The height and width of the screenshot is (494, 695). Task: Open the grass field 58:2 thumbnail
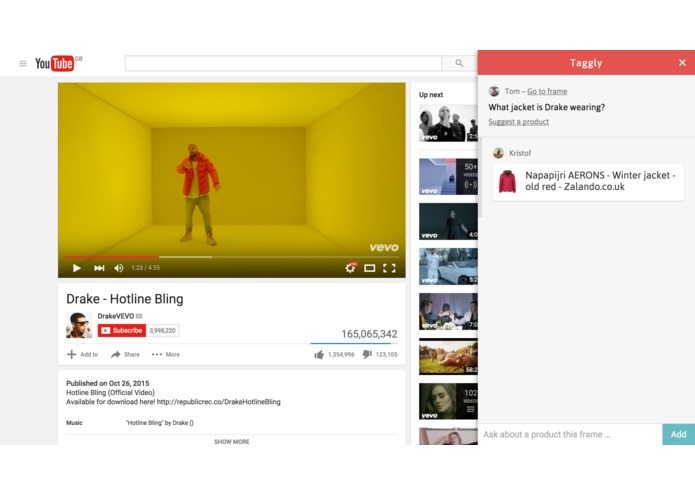tap(448, 356)
